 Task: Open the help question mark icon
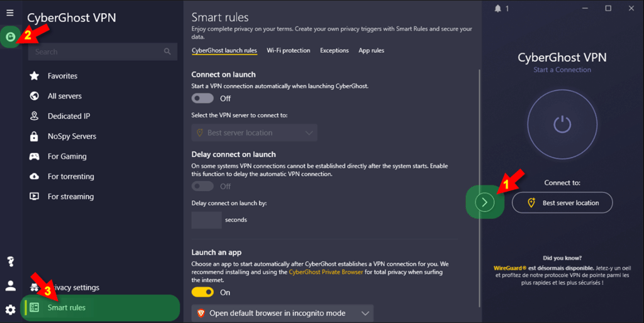tap(11, 261)
